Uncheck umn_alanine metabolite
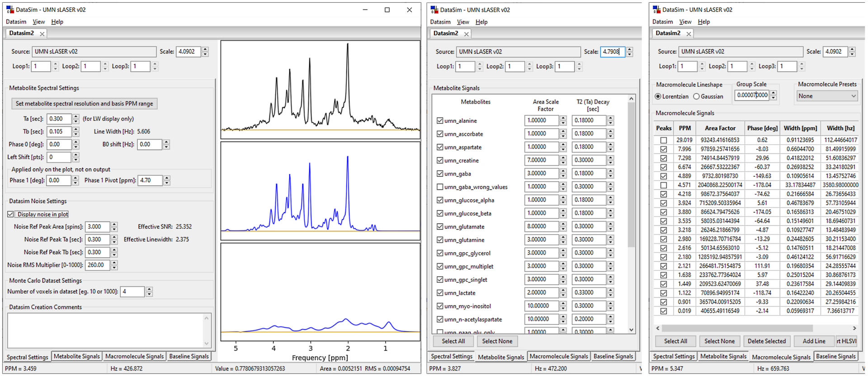This screenshot has height=377, width=868. point(440,121)
